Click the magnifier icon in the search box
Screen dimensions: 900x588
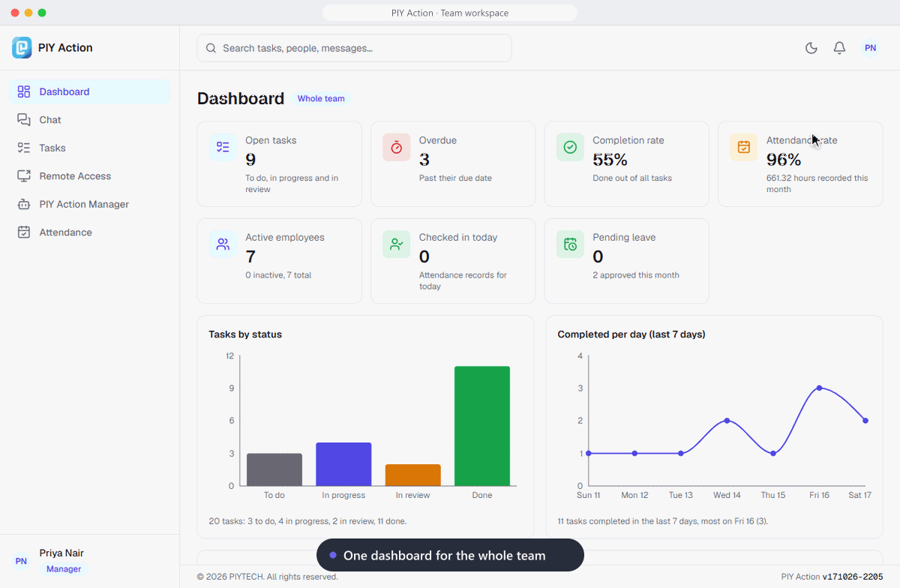(x=211, y=48)
